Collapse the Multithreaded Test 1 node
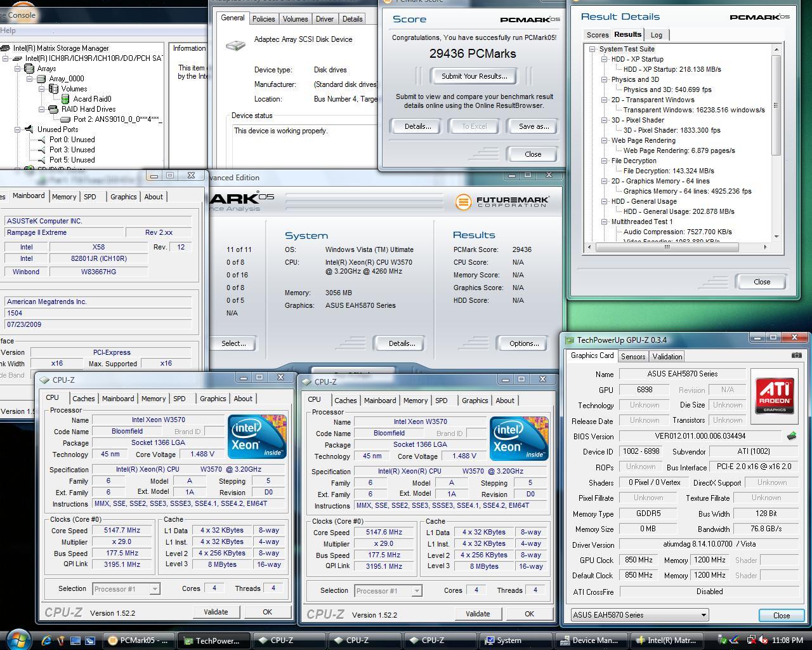Image resolution: width=812 pixels, height=650 pixels. point(605,222)
